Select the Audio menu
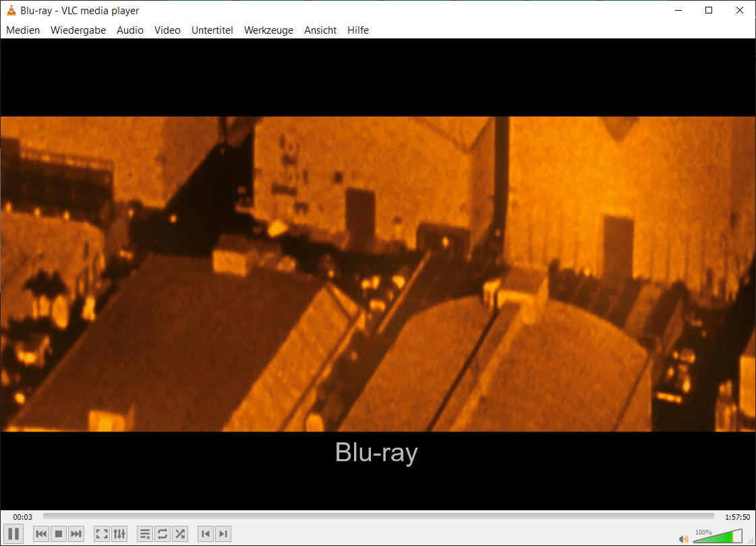This screenshot has height=546, width=756. click(129, 30)
